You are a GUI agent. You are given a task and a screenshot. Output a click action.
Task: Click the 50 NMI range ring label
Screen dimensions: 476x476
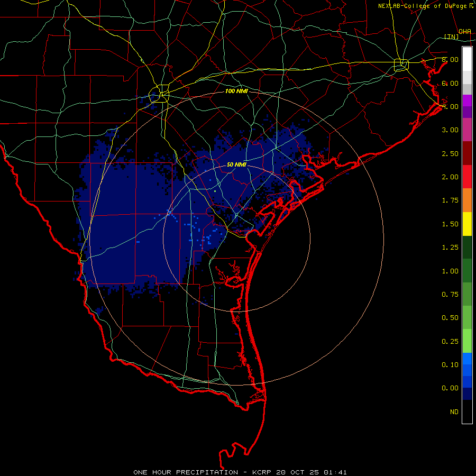point(236,164)
